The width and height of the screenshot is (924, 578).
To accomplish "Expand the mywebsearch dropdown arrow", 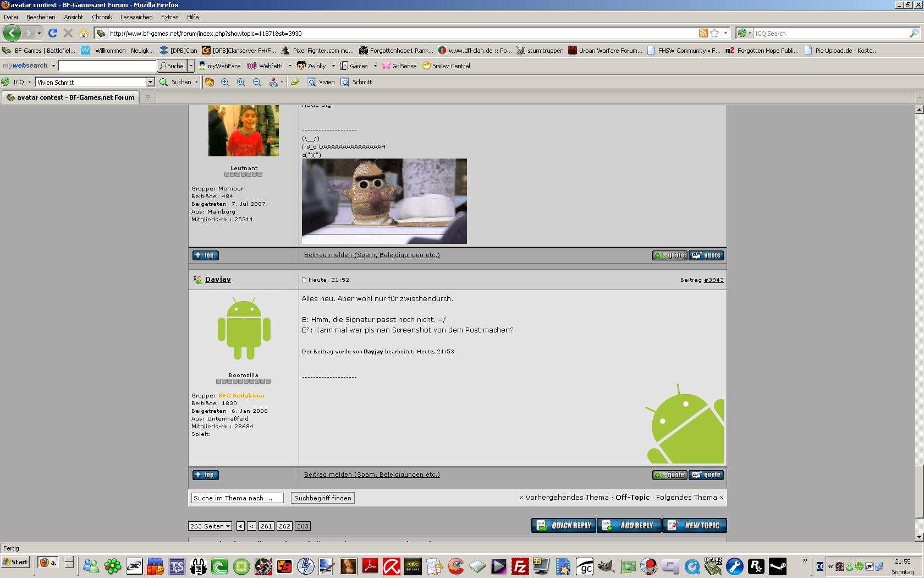I will pos(53,66).
